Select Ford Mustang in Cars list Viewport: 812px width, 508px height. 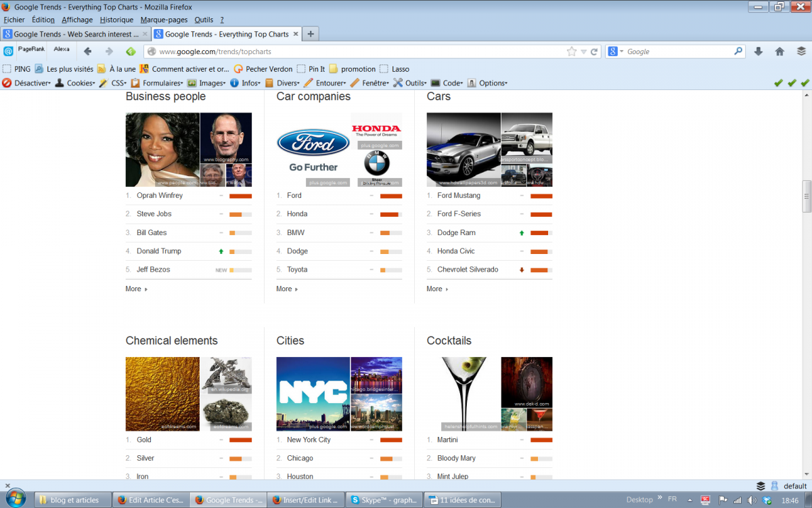point(459,196)
